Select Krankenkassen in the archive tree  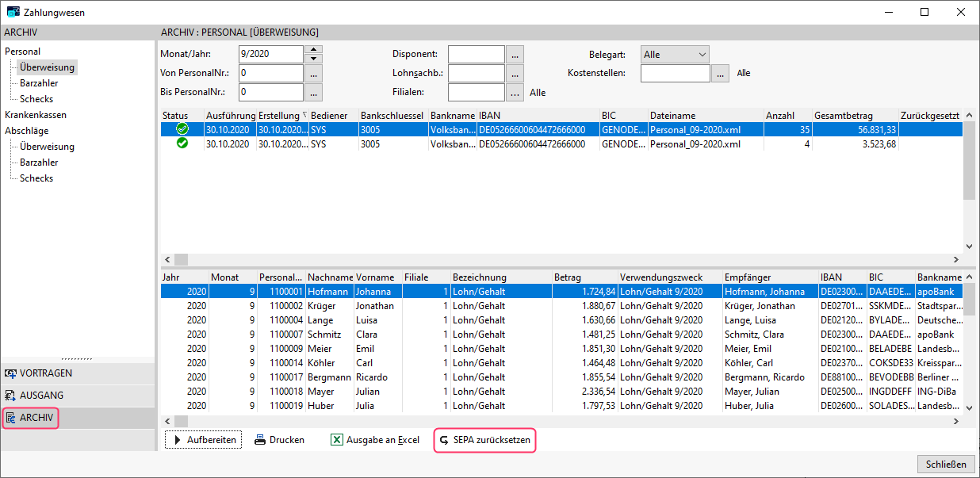pos(36,115)
